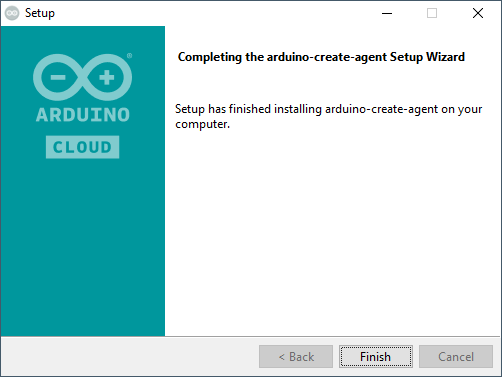Click the Finish button
This screenshot has width=502, height=377.
tap(376, 356)
